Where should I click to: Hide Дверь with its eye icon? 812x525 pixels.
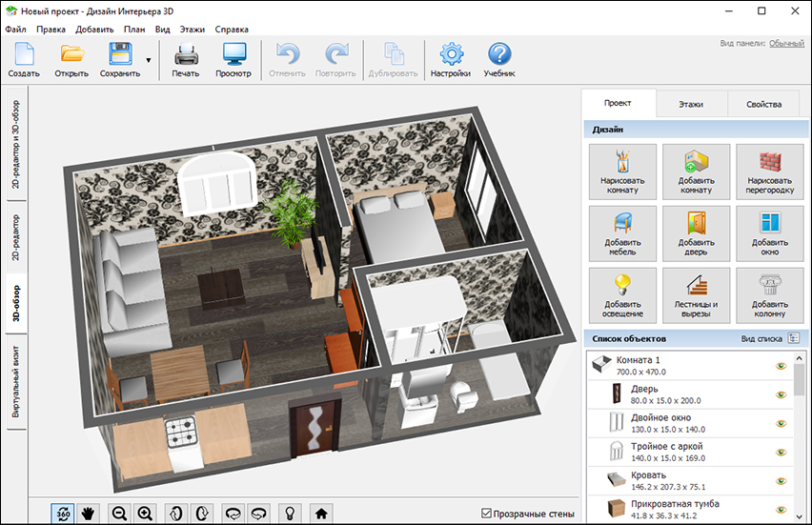(781, 394)
